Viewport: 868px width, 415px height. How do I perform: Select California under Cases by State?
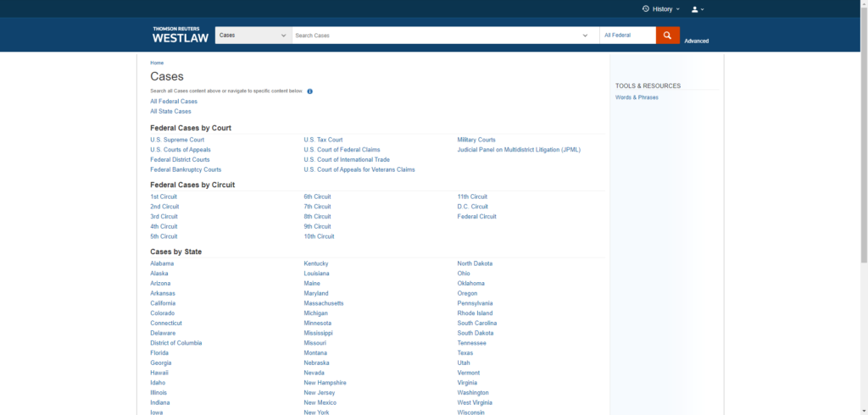click(163, 303)
